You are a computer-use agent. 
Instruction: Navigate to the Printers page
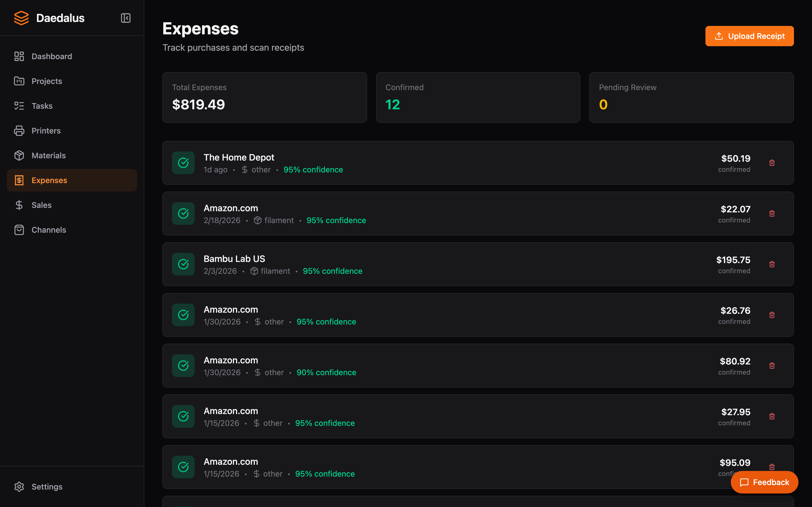click(46, 130)
